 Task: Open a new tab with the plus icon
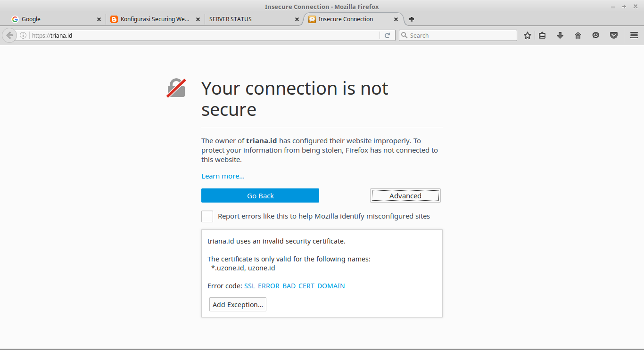click(411, 19)
